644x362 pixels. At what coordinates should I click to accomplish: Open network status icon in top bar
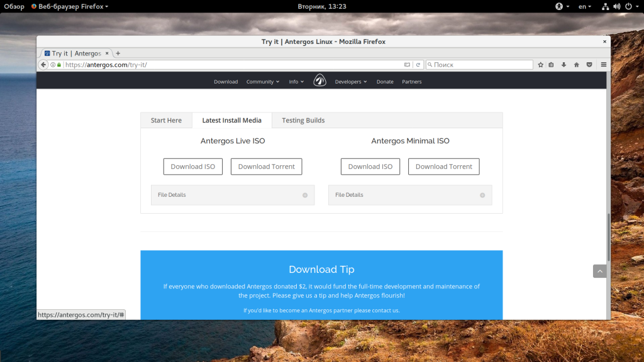[x=605, y=6]
